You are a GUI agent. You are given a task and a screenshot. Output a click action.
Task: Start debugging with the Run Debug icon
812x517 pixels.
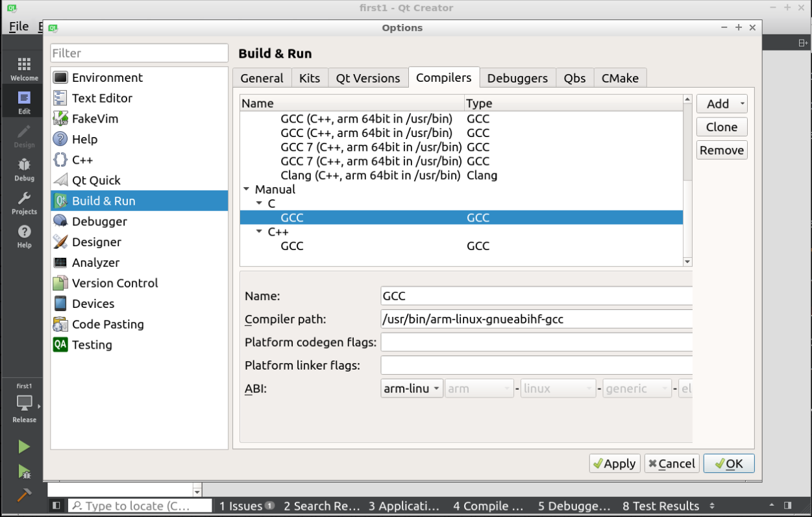point(24,472)
